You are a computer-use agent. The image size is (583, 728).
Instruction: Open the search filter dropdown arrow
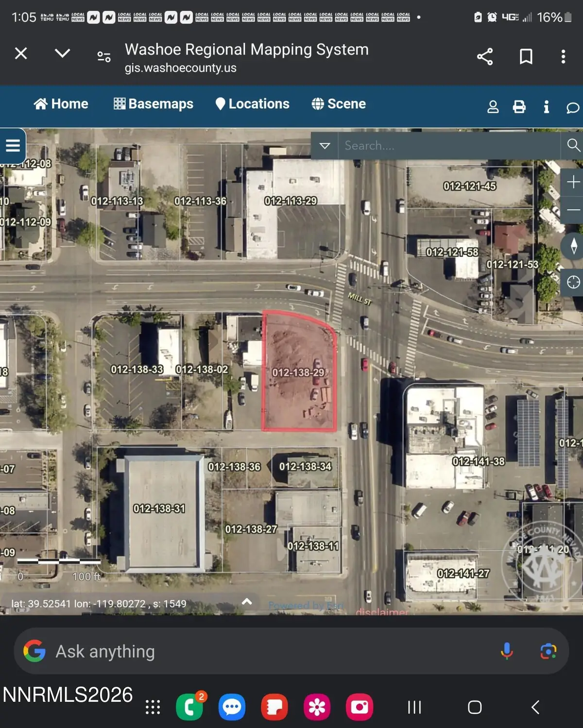point(324,145)
